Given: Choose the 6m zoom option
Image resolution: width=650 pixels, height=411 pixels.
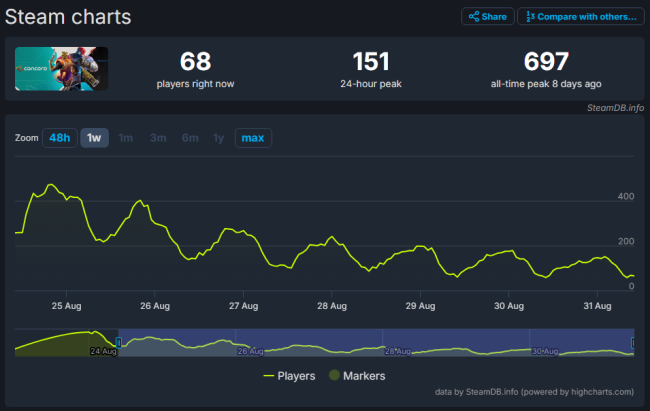Looking at the screenshot, I should 190,138.
